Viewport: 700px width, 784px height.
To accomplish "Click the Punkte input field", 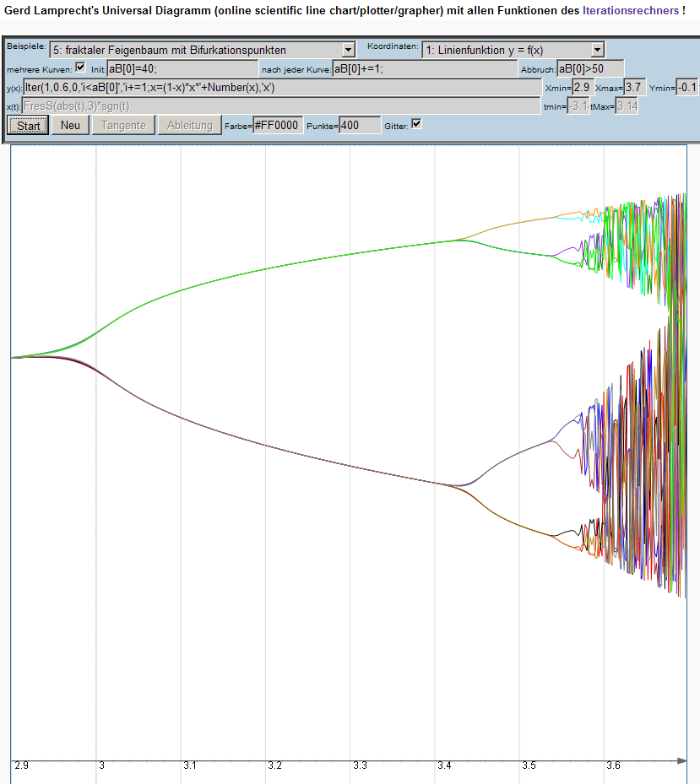I will [x=360, y=125].
